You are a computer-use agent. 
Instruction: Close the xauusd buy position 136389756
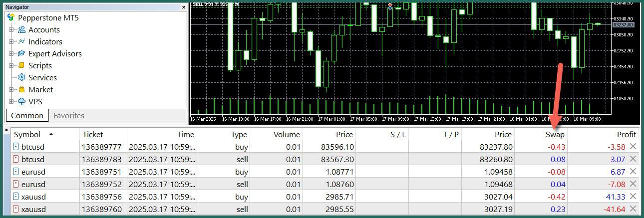click(x=633, y=197)
